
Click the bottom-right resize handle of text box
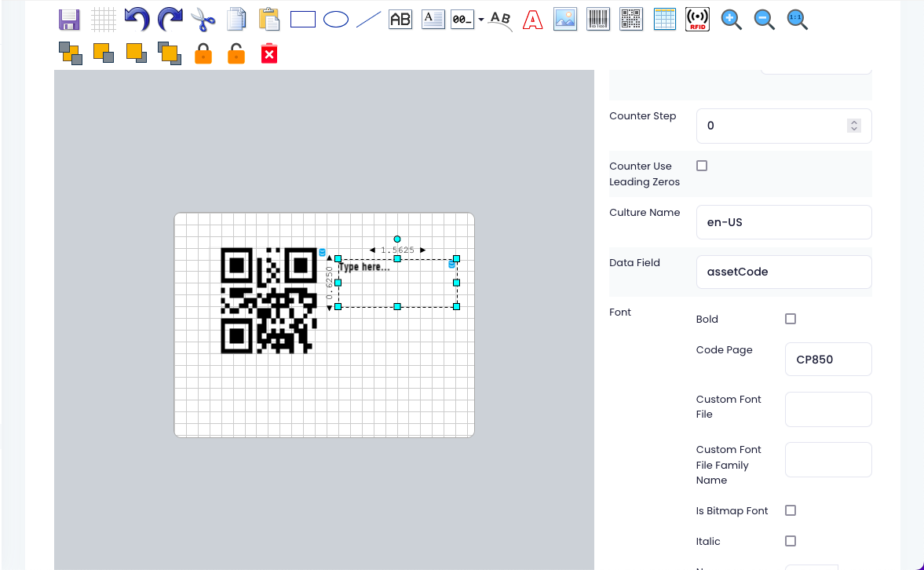(x=456, y=306)
